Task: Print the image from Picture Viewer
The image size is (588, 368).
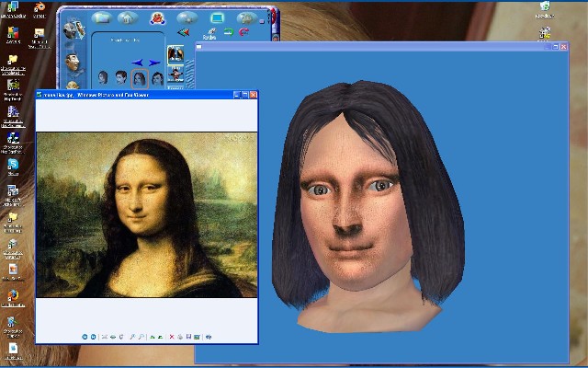Action: (180, 337)
